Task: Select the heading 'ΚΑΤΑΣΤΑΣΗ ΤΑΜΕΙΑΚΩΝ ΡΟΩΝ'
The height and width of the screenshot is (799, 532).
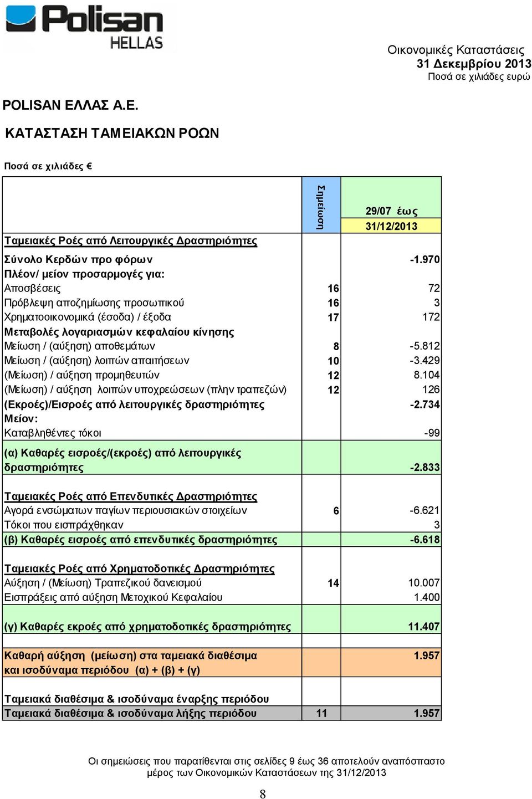Action: [x=112, y=133]
